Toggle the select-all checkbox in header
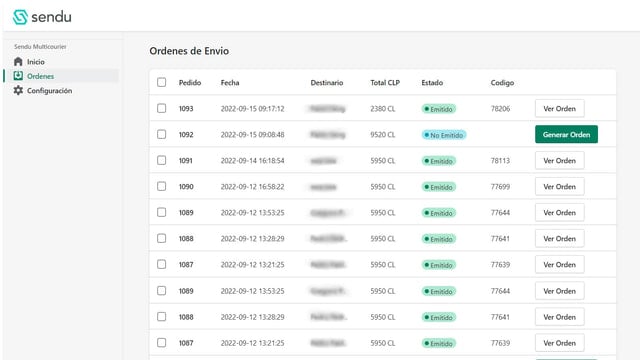The height and width of the screenshot is (360, 640). coord(162,82)
